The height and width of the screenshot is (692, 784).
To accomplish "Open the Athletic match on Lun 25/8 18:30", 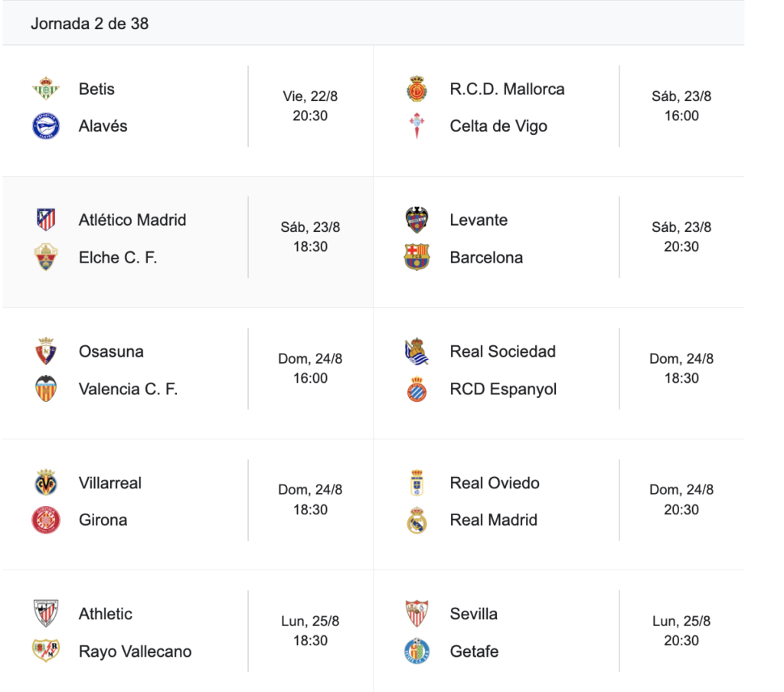I will (x=188, y=631).
